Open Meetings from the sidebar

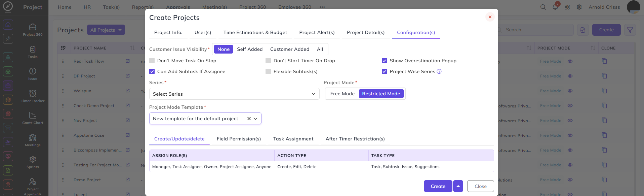pyautogui.click(x=33, y=140)
